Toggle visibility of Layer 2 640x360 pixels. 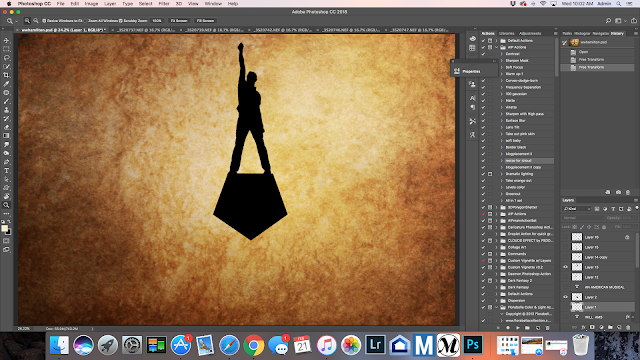click(565, 297)
